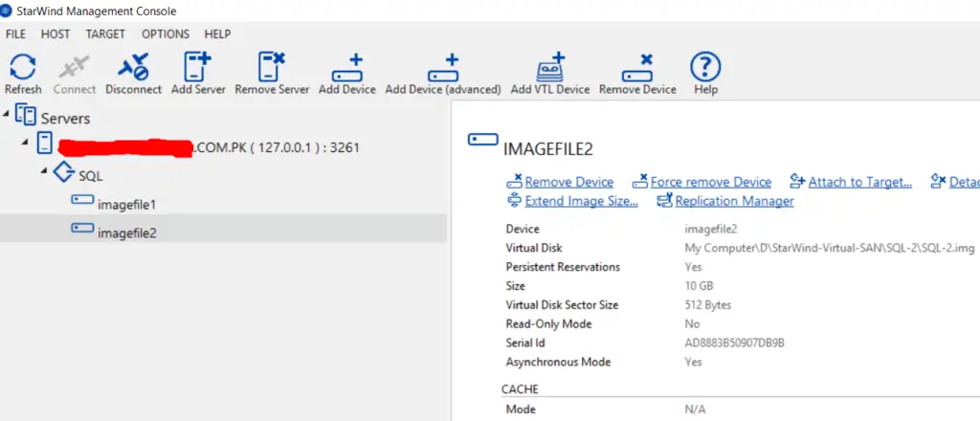980x421 pixels.
Task: Click the Add VTL Device icon
Action: [x=549, y=67]
